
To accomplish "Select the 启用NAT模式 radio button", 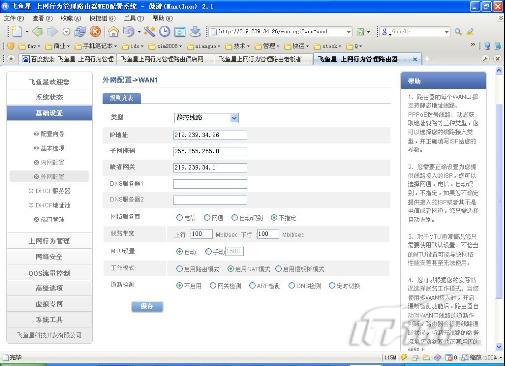I will pos(231,269).
